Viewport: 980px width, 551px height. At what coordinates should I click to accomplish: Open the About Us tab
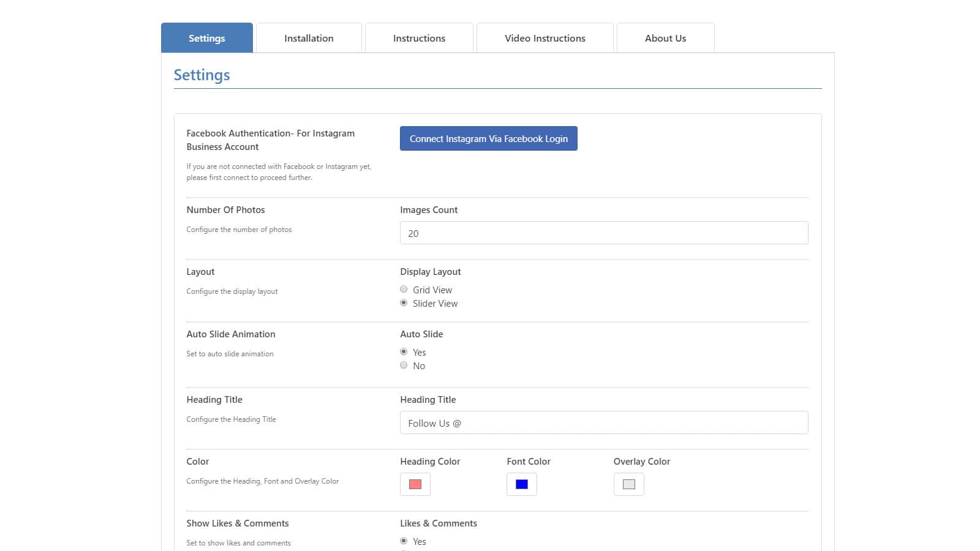point(665,38)
